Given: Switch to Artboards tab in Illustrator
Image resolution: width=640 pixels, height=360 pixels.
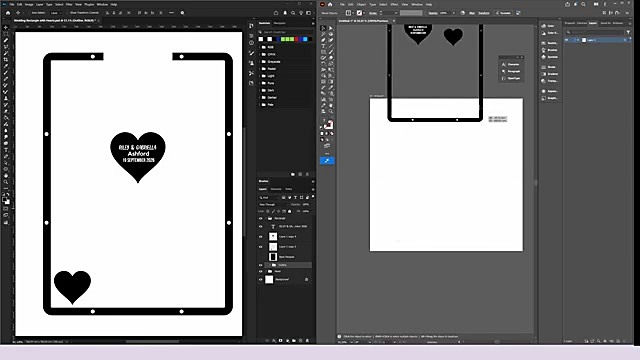Looking at the screenshot, I should click(x=618, y=23).
